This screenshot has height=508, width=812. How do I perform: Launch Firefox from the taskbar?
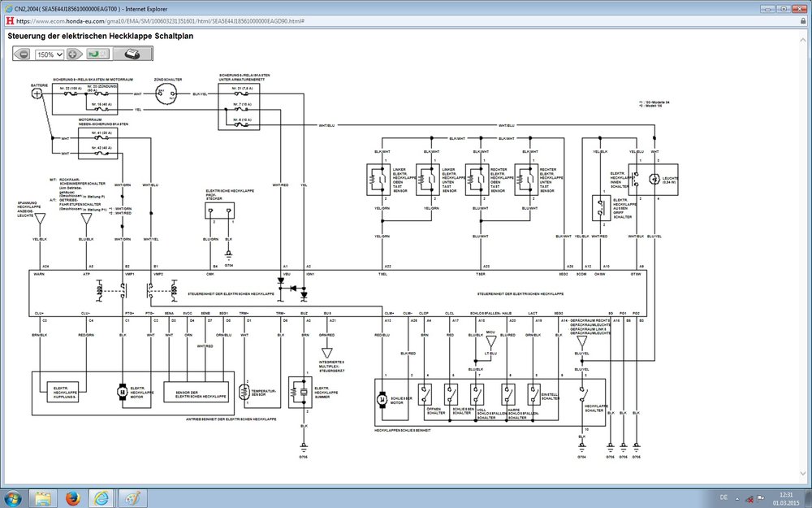[72, 497]
